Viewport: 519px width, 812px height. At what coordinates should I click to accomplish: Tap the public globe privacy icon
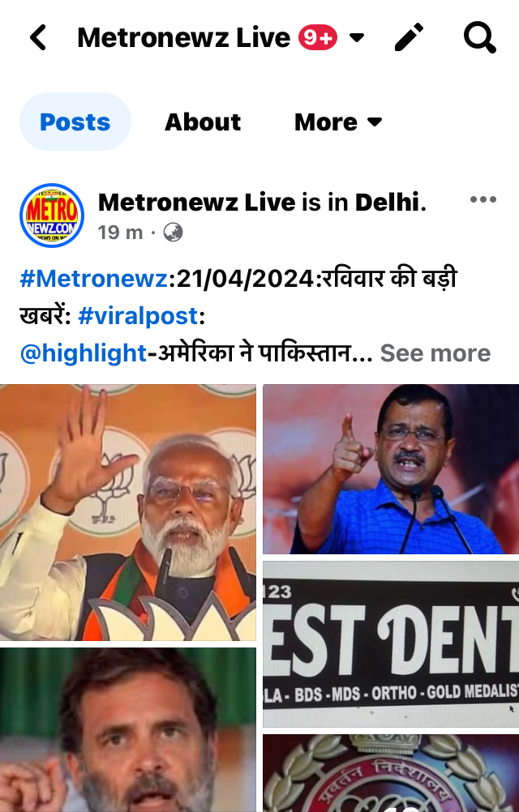click(x=173, y=233)
